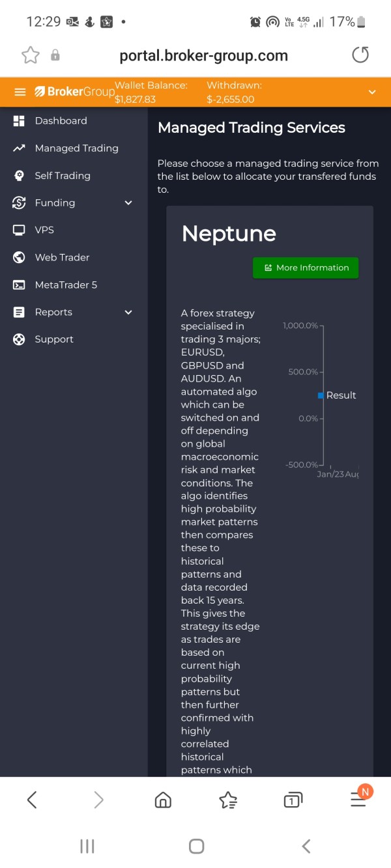Click the Dashboard grid icon

[x=19, y=121]
